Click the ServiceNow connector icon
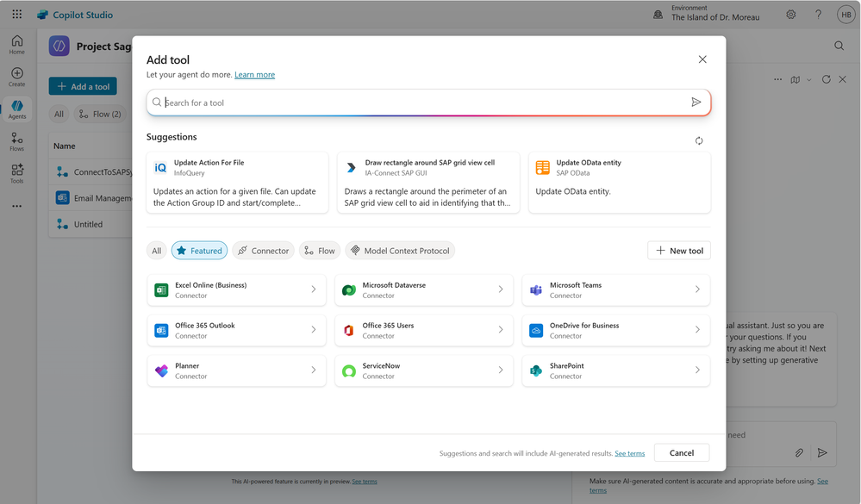This screenshot has height=504, width=861. [349, 370]
